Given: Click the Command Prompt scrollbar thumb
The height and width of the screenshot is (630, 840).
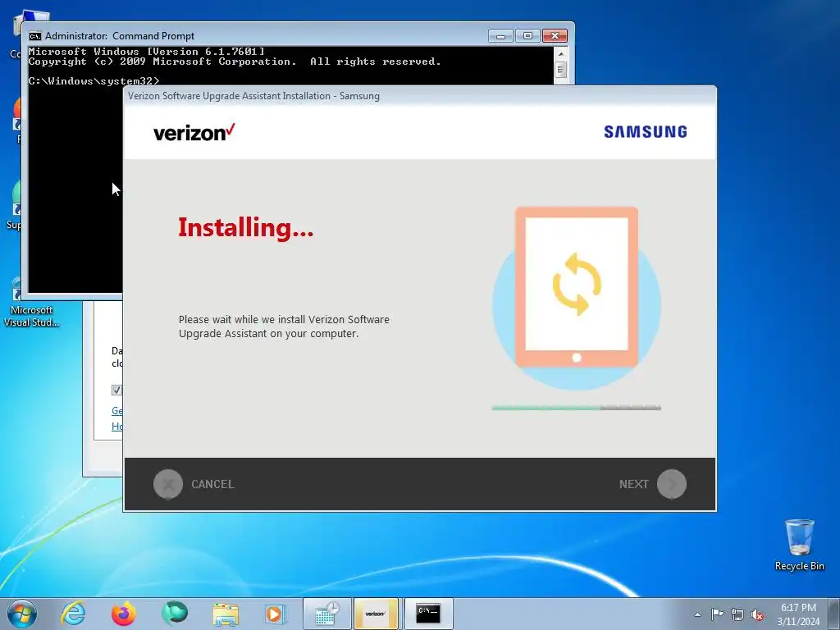Looking at the screenshot, I should pyautogui.click(x=560, y=70).
